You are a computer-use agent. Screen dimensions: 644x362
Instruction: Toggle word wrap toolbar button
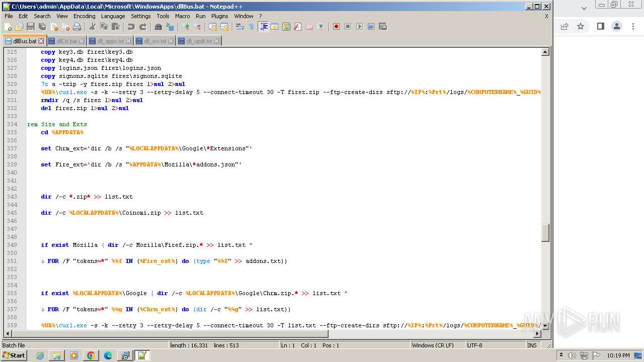tap(240, 27)
